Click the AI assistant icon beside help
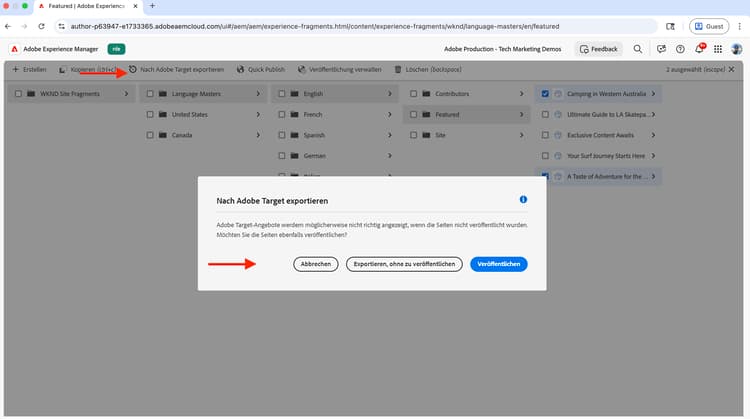 point(661,49)
